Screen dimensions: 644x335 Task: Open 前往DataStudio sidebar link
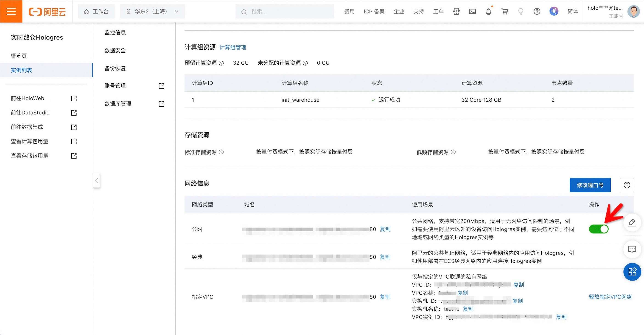pyautogui.click(x=30, y=113)
